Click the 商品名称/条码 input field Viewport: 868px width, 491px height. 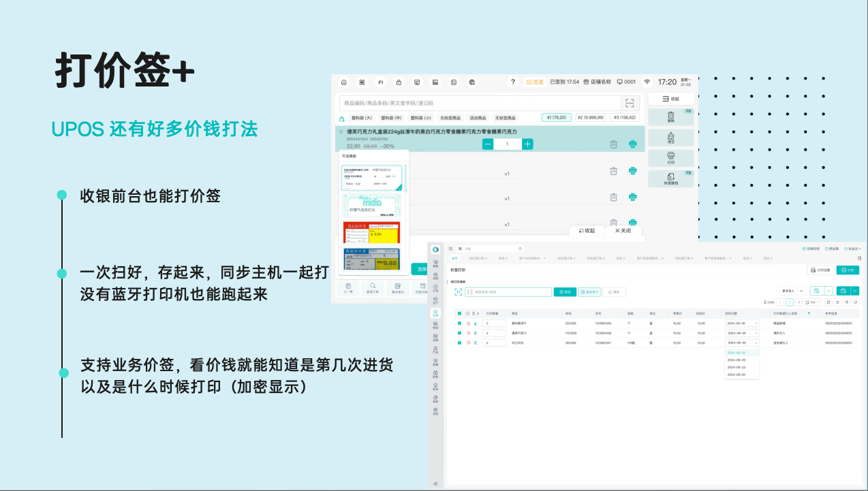tap(508, 292)
